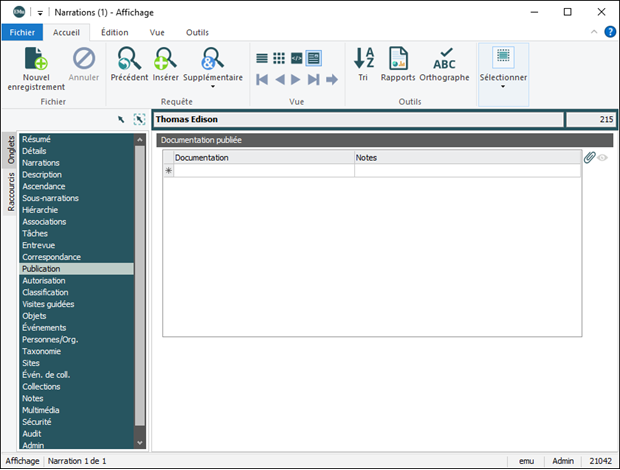Run the Orthographe spell check

point(444,58)
